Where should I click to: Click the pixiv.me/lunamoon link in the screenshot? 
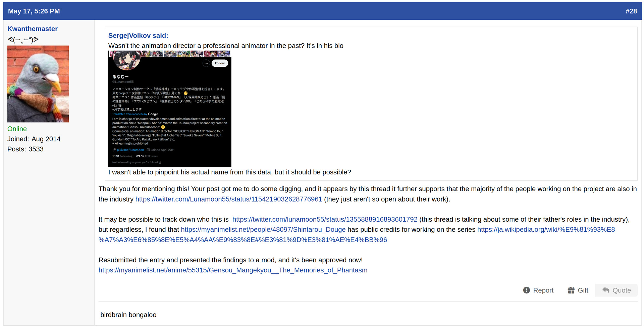coord(130,150)
